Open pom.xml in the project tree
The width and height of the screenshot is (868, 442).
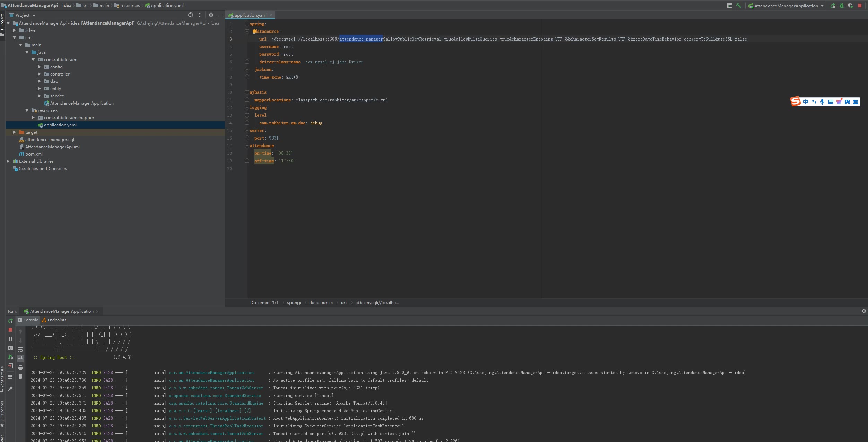[34, 154]
